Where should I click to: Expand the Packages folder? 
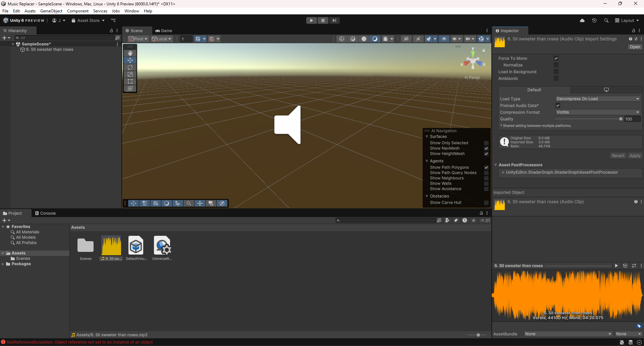(x=3, y=264)
